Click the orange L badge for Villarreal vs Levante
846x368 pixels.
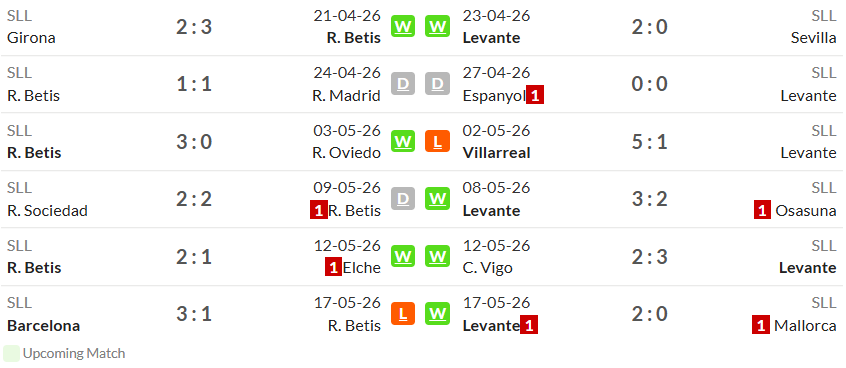437,142
